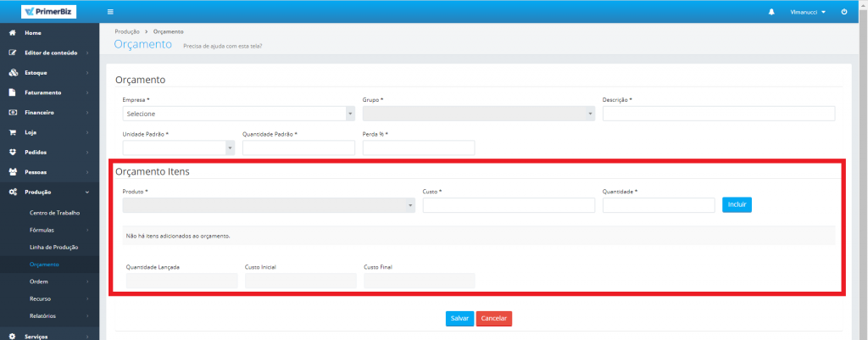Click 'Precisa de ajuda com esta tela?' link
868x340 pixels.
(223, 46)
